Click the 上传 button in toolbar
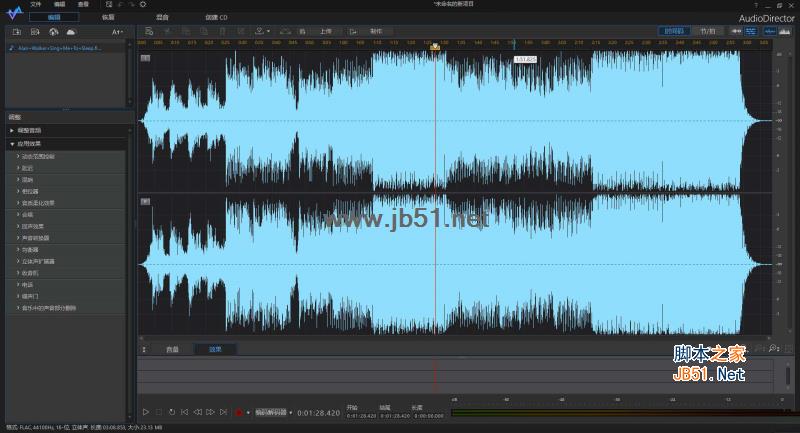 pyautogui.click(x=326, y=32)
